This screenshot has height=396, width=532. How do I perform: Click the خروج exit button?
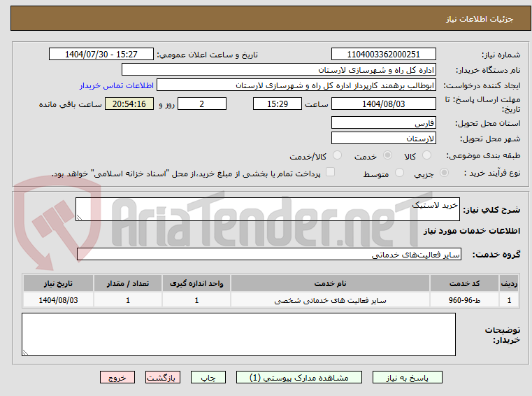pyautogui.click(x=117, y=377)
